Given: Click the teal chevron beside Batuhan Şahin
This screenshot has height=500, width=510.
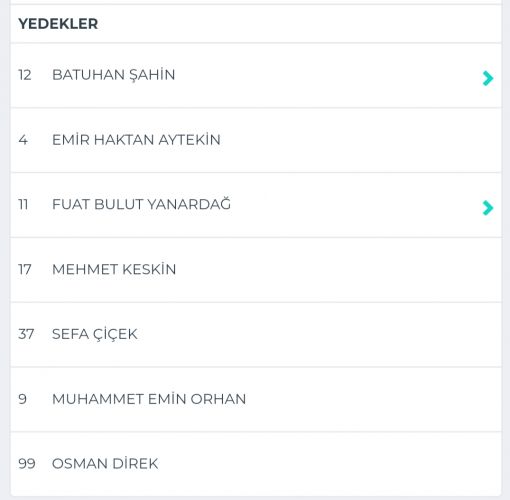Looking at the screenshot, I should click(488, 78).
